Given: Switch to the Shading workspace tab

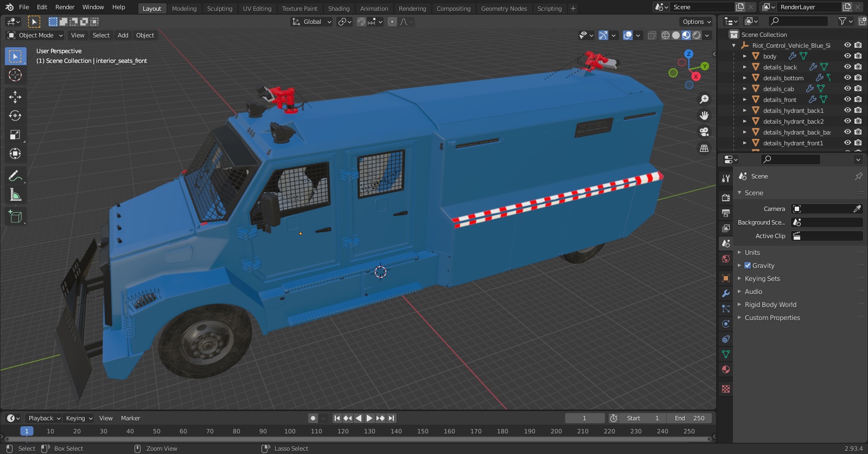Looking at the screenshot, I should (x=339, y=9).
